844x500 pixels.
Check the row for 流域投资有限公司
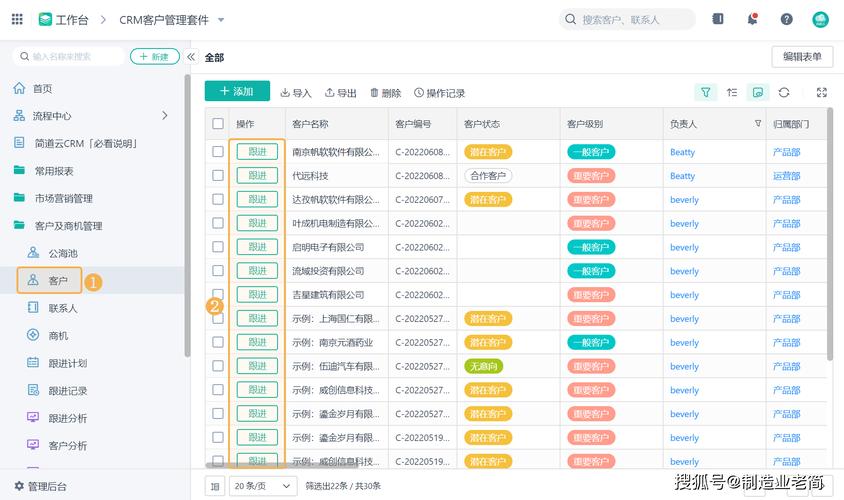click(x=217, y=271)
